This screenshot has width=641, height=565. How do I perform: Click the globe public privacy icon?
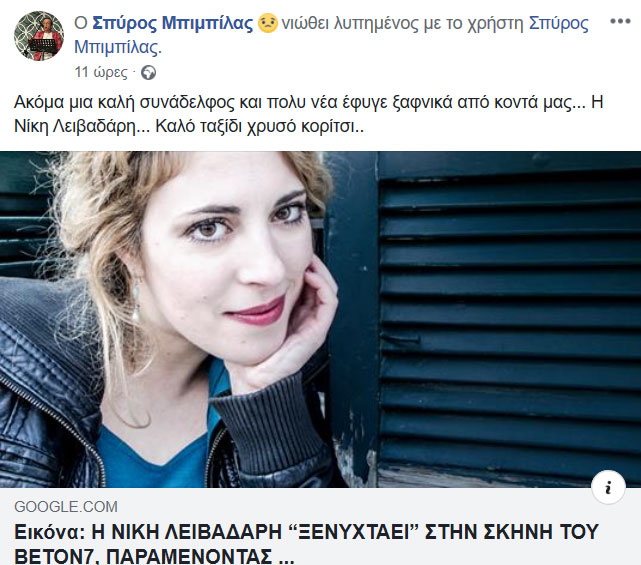click(x=148, y=73)
